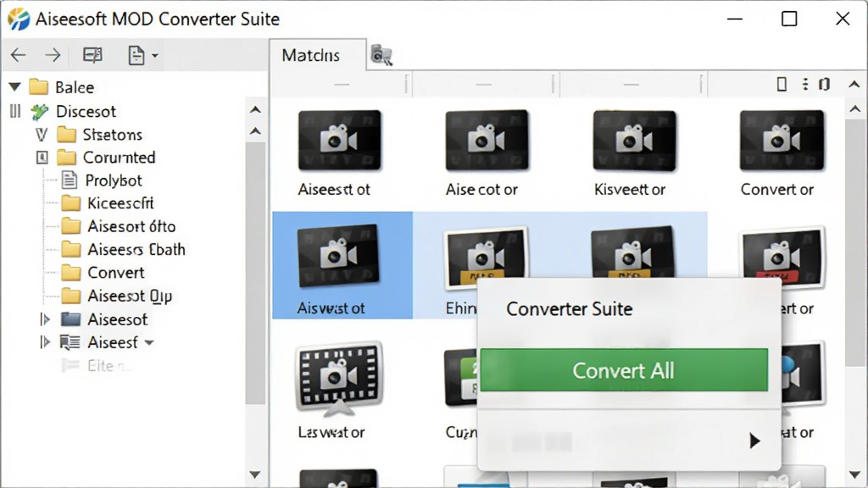This screenshot has width=868, height=488.
Task: Click the tree pane scrollbar up arrow
Action: 255,131
